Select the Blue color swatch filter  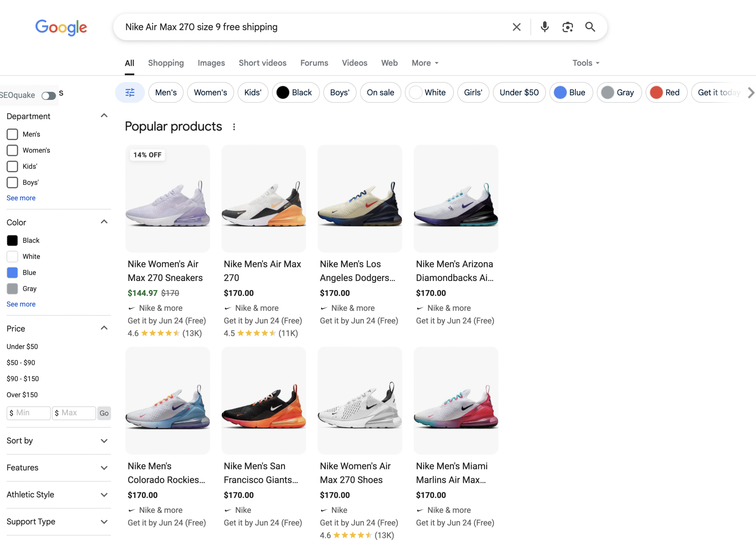pos(12,272)
